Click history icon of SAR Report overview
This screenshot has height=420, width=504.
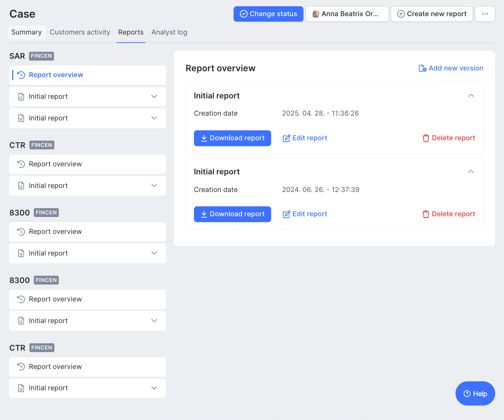click(21, 75)
